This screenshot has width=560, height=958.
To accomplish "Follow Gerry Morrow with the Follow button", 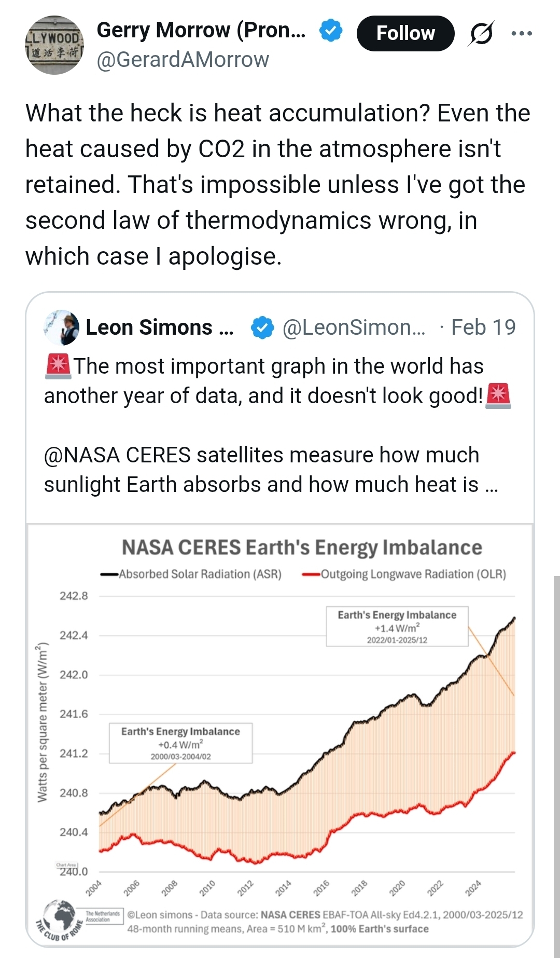I will click(405, 34).
